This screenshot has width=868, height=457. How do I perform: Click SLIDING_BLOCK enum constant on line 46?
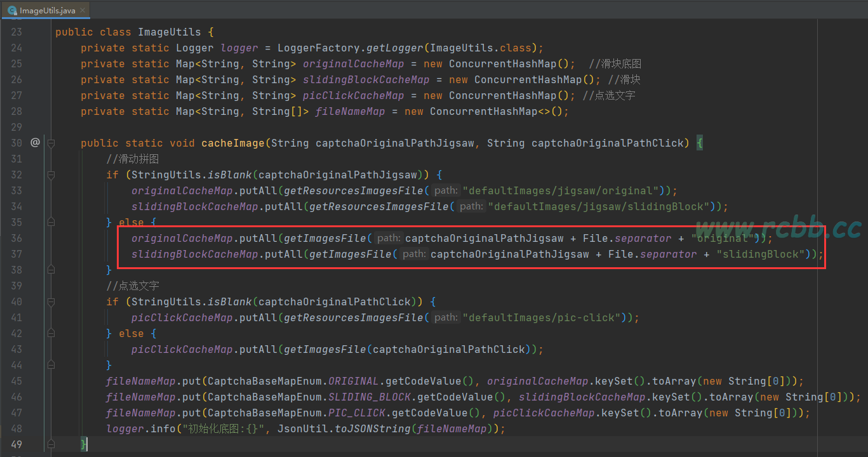pyautogui.click(x=370, y=397)
